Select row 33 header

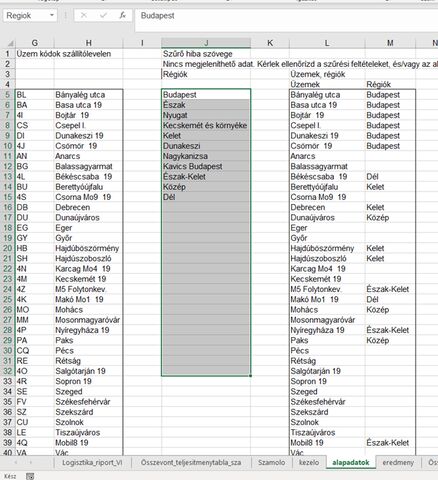coord(8,381)
